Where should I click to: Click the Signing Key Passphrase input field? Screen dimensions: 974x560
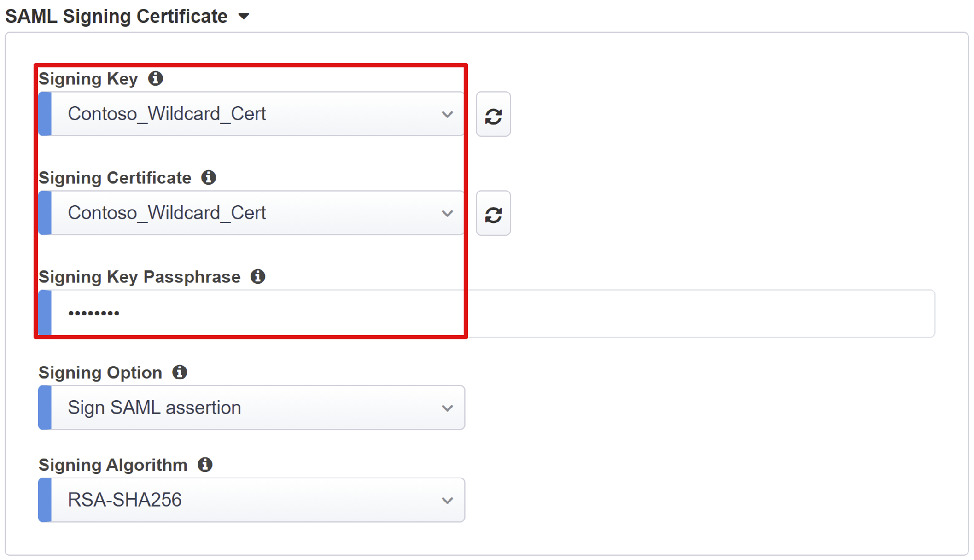(x=488, y=312)
